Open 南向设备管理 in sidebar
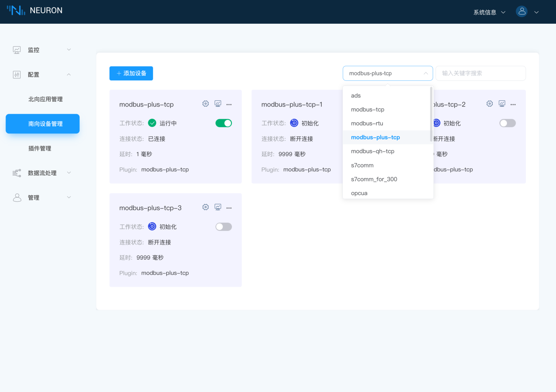The image size is (556, 392). tap(43, 124)
